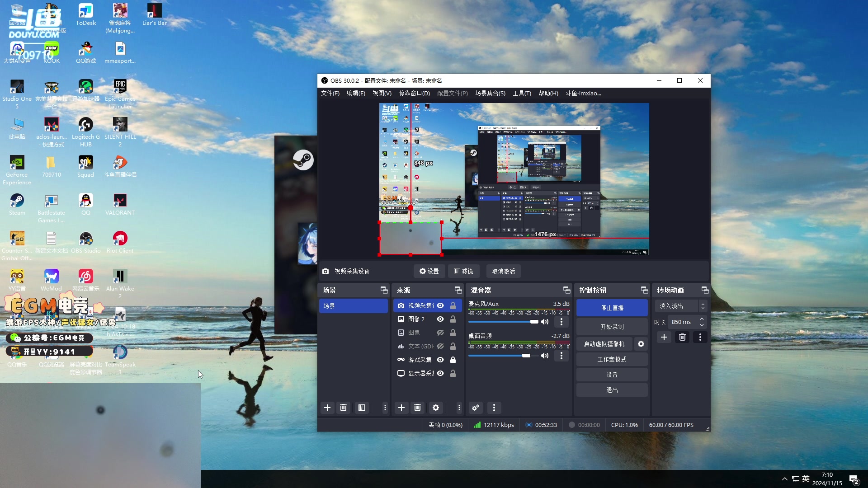
Task: Hide the 图像 2 source
Action: tap(440, 319)
